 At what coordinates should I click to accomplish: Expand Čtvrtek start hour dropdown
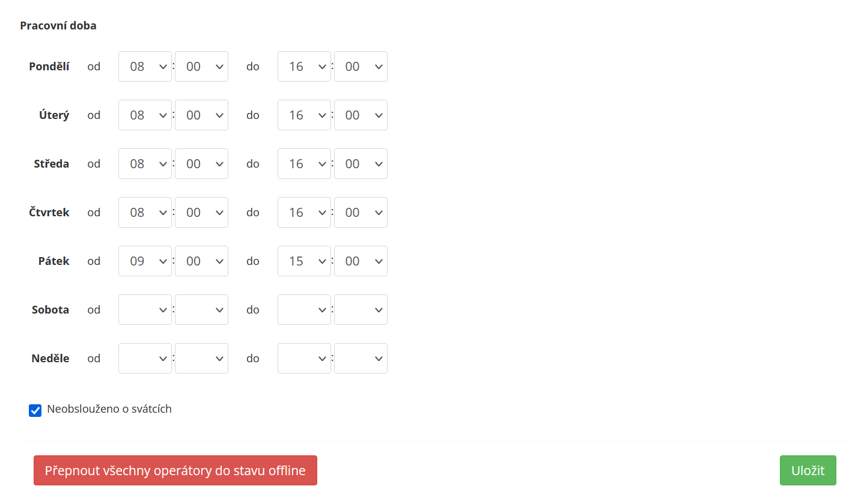(x=145, y=213)
